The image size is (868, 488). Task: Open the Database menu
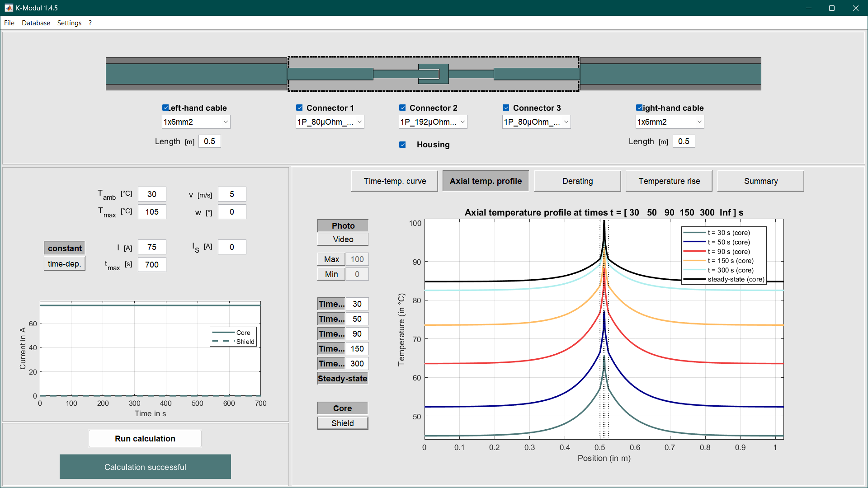pos(36,23)
